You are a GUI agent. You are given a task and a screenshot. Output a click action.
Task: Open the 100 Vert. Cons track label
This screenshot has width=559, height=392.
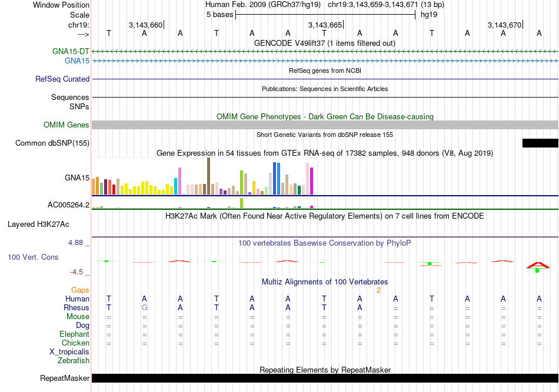point(33,257)
